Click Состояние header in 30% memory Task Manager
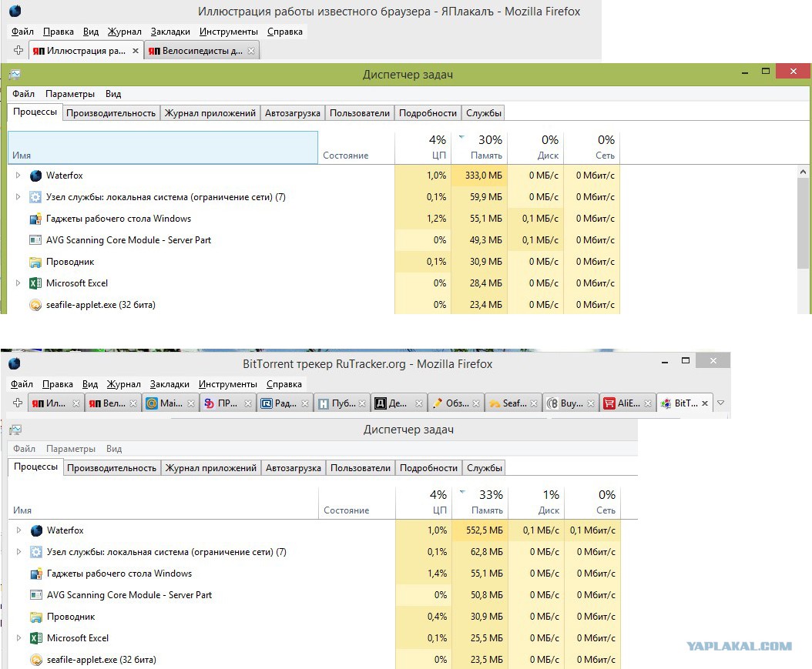The width and height of the screenshot is (812, 669). [x=356, y=148]
